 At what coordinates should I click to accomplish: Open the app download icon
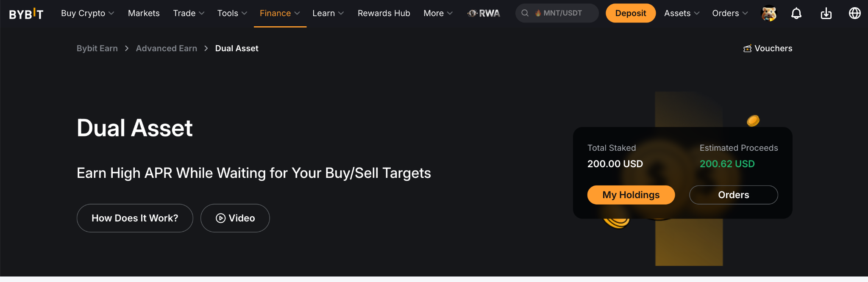tap(826, 14)
